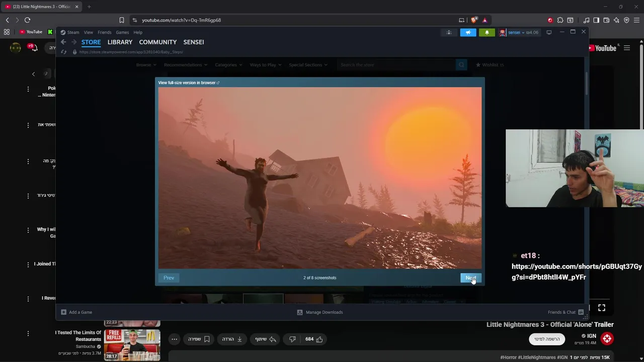Open the Brave Rewards triangle icon
The height and width of the screenshot is (362, 644).
coord(485,20)
